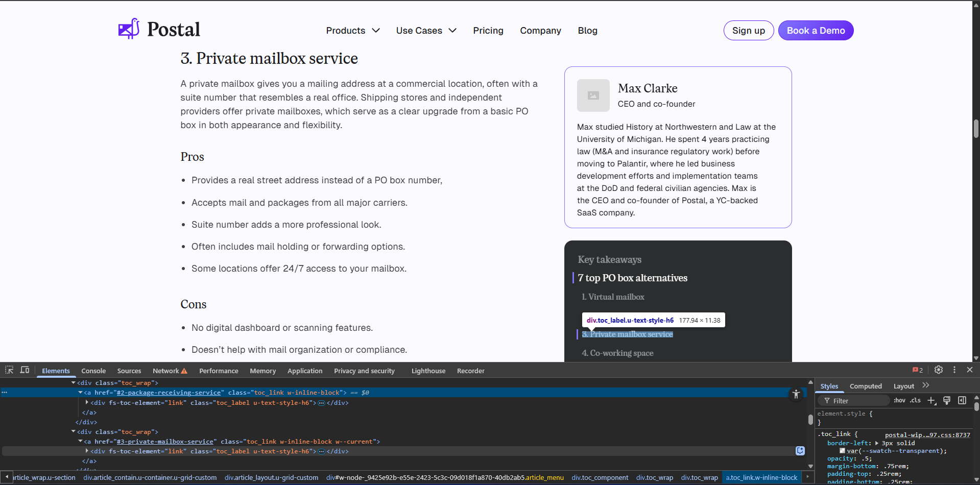The image size is (980, 485).
Task: Open the computed styles sidebar icon
Action: tap(962, 401)
